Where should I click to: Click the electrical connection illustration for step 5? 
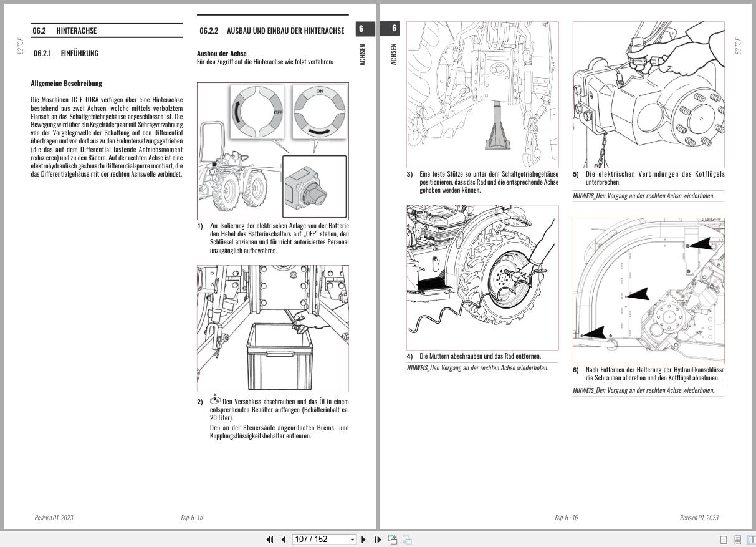click(649, 94)
